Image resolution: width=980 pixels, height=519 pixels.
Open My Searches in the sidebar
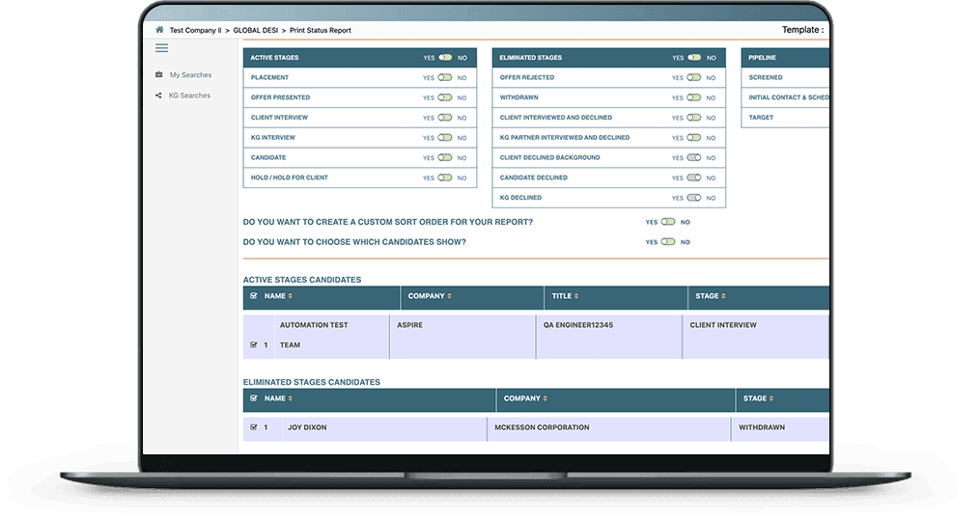coord(190,75)
